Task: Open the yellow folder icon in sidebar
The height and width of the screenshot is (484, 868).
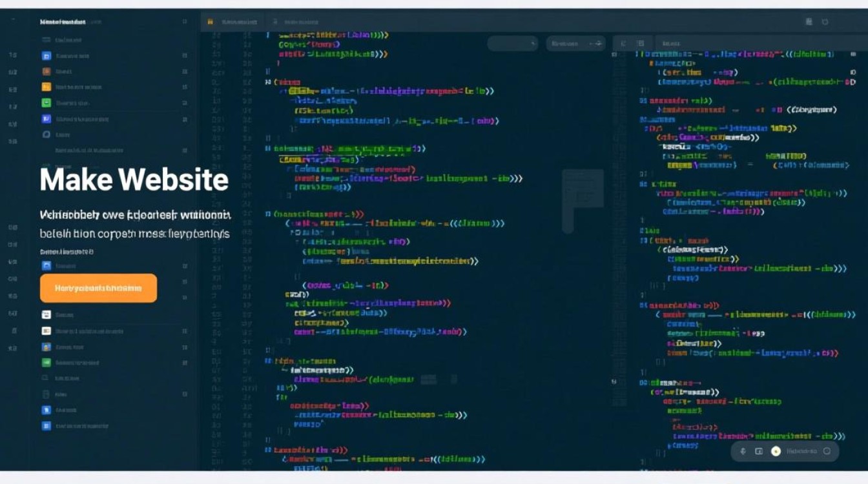Action: (46, 87)
